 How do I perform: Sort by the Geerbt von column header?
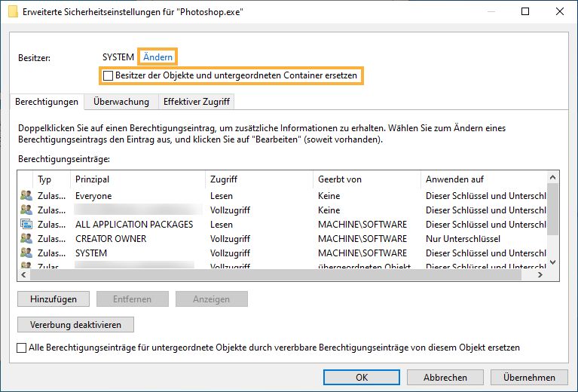click(x=367, y=179)
